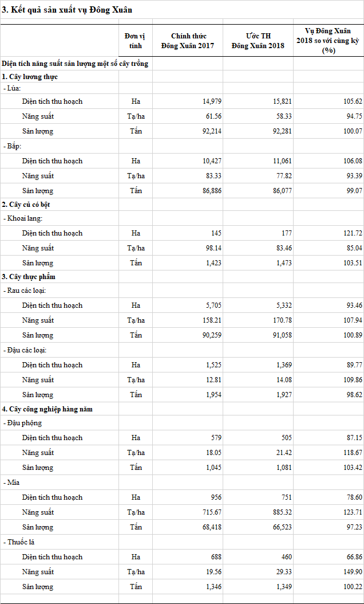This screenshot has width=364, height=604.
Task: Click the "- Thuốc lá" row label
Action: coord(20,542)
